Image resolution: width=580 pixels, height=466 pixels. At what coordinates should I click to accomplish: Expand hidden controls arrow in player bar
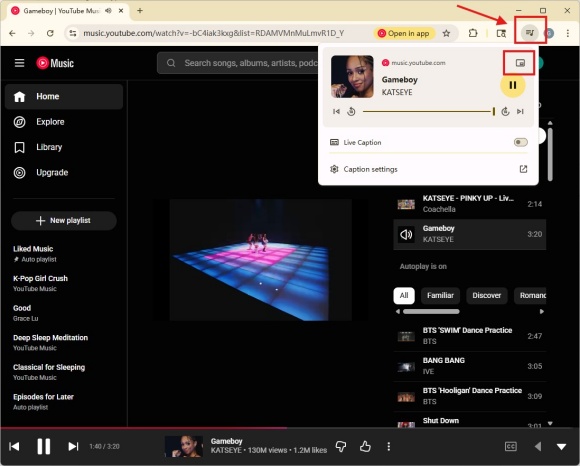pos(538,446)
